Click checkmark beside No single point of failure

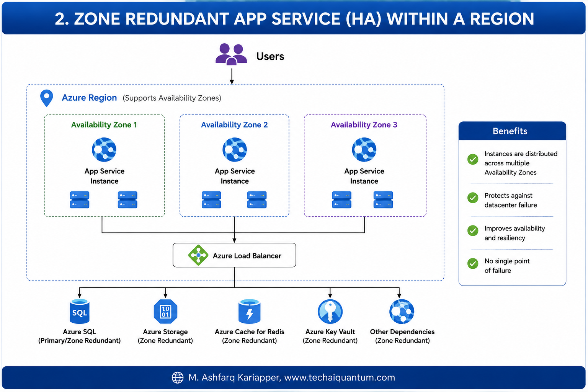473,263
